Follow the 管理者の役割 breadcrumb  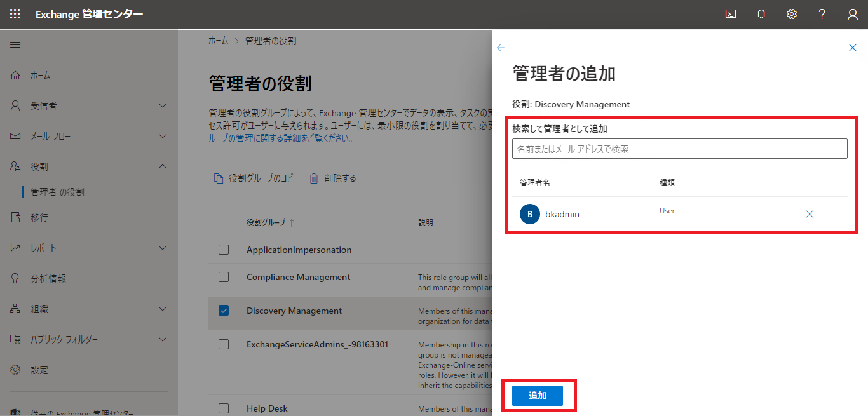click(271, 41)
